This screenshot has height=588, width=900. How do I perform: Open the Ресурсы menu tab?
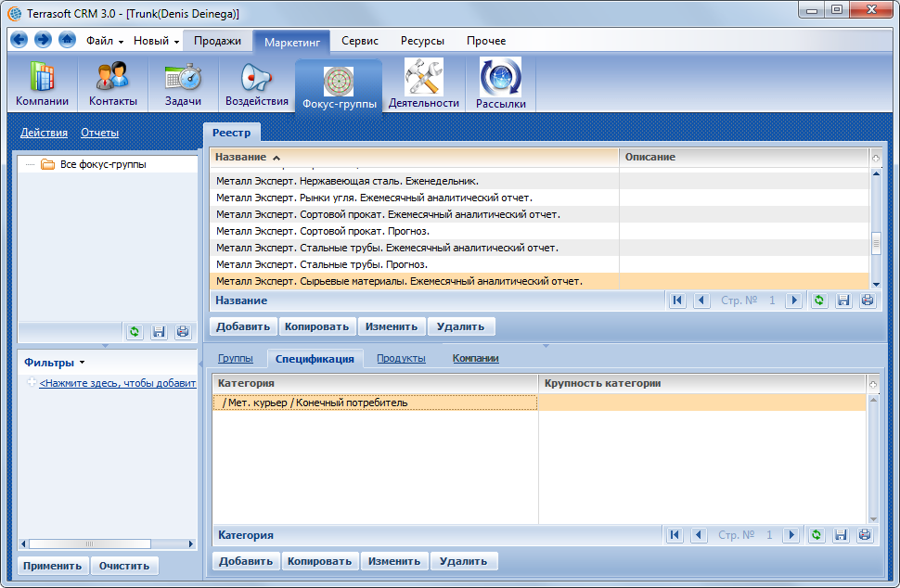tap(422, 41)
